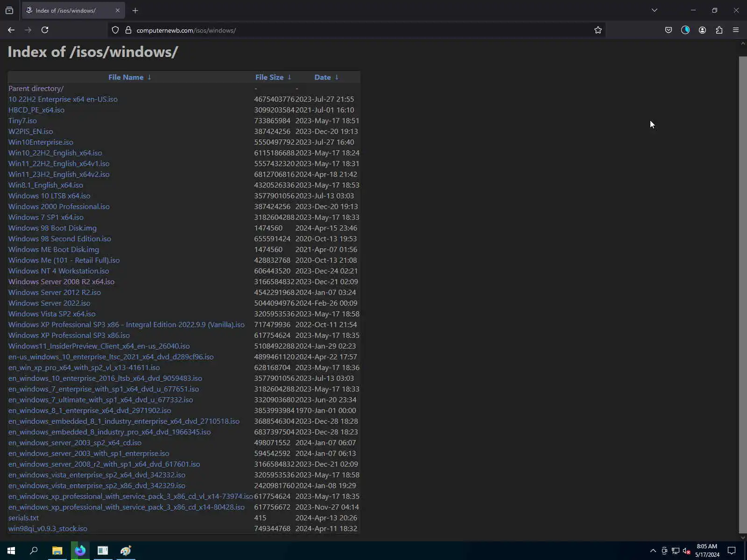This screenshot has height=560, width=747.
Task: Open Windows taskbar search
Action: point(34,551)
